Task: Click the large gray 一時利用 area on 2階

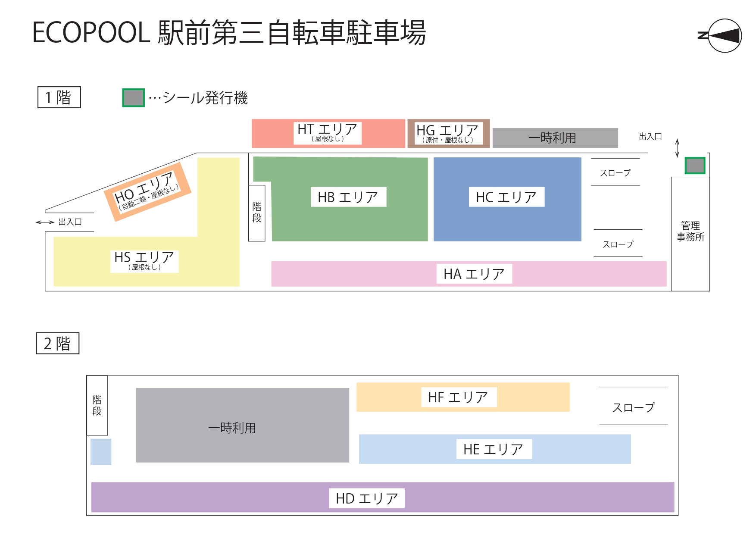Action: [x=242, y=425]
